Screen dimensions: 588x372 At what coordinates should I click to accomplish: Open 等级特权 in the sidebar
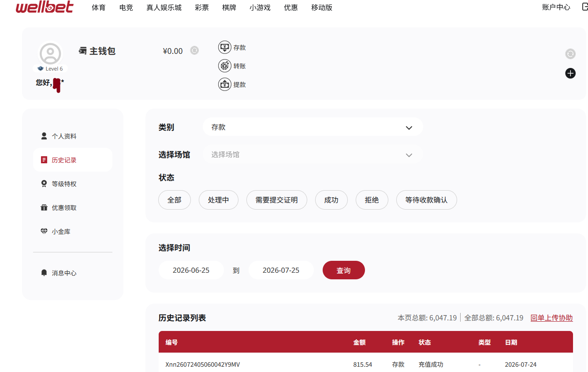73,184
